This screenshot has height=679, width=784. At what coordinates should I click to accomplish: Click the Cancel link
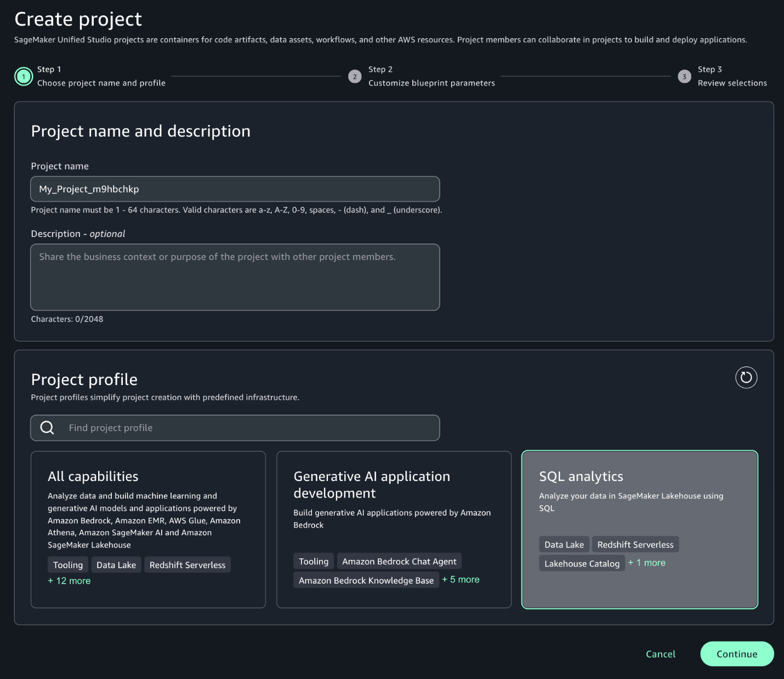660,654
